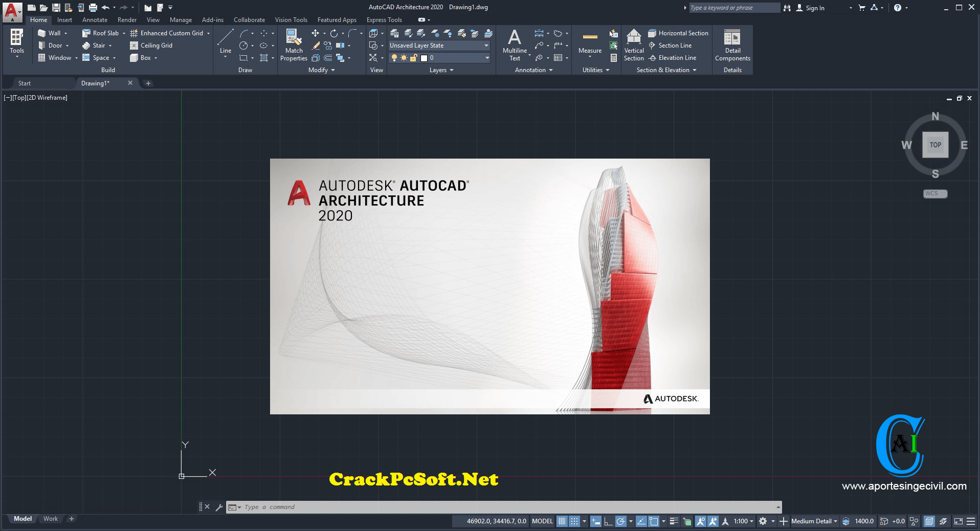980x531 pixels.
Task: Select the Line drawing tool
Action: click(x=226, y=41)
